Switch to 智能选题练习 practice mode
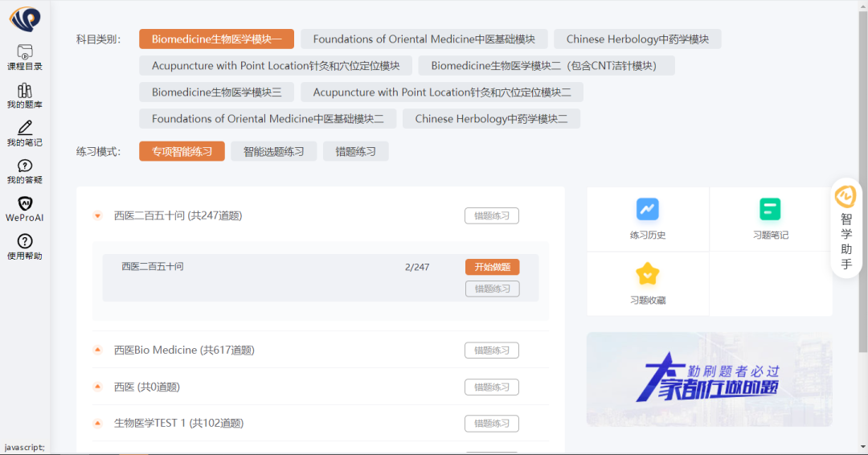The width and height of the screenshot is (868, 455). click(x=273, y=151)
